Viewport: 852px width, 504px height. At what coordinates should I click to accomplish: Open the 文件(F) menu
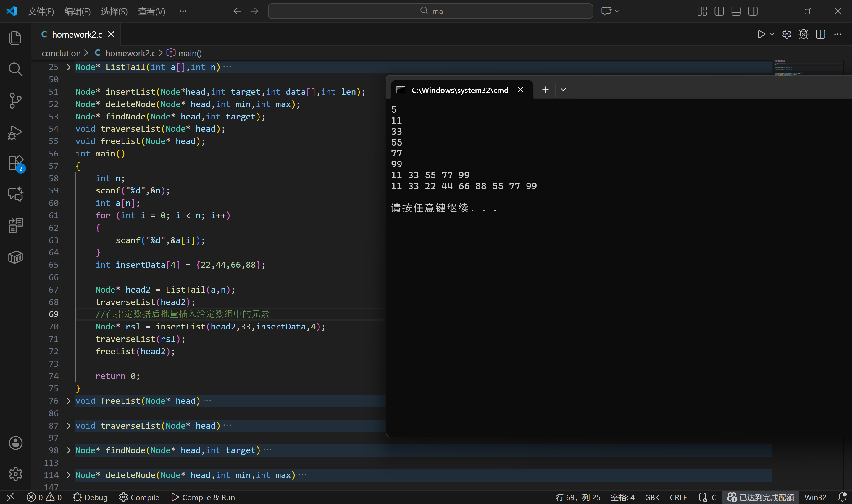click(x=41, y=12)
